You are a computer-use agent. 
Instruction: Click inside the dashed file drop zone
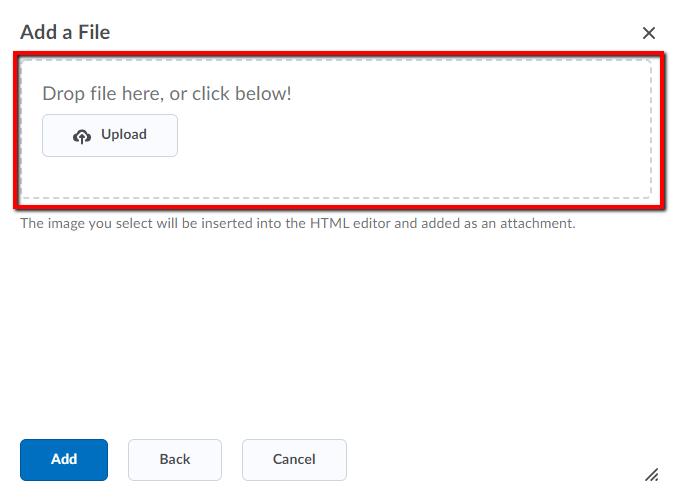coord(337,129)
